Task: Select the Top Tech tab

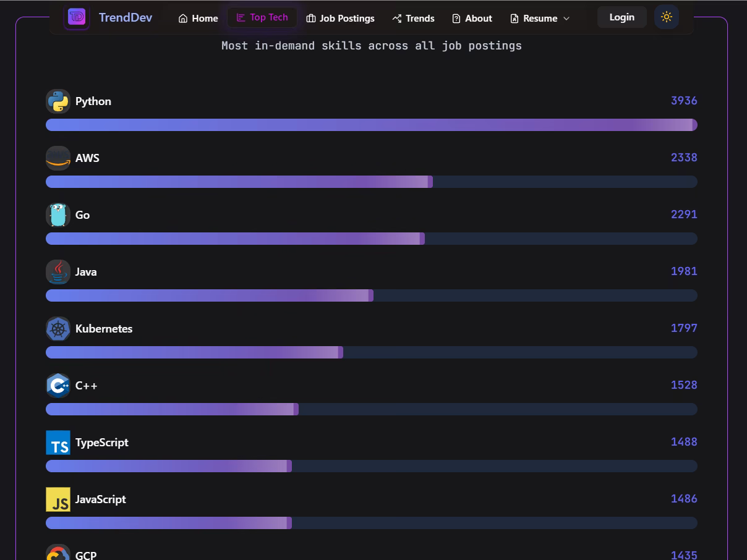Action: tap(262, 17)
